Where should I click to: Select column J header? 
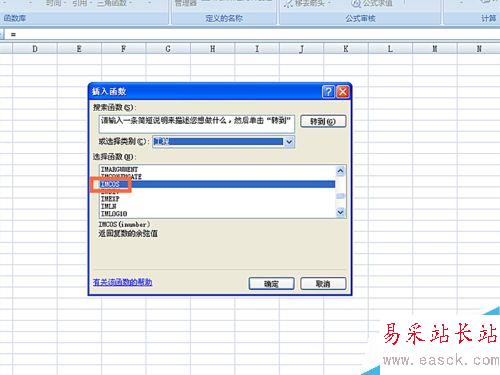(x=301, y=49)
